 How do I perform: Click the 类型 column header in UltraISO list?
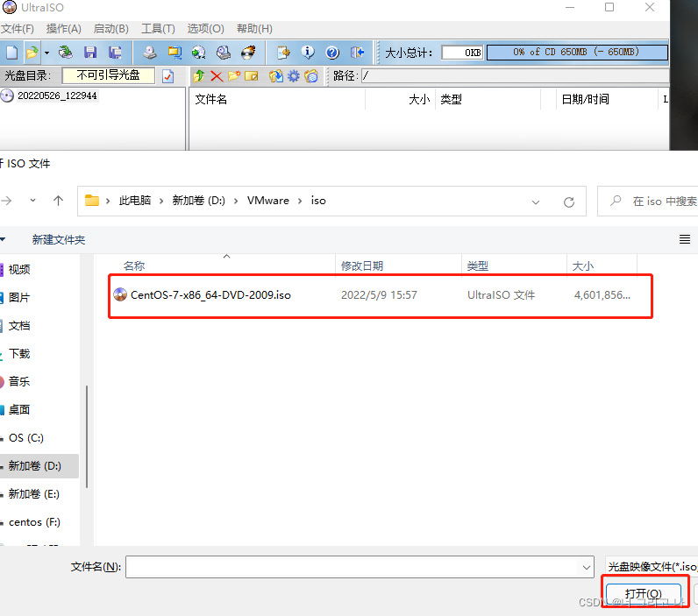[451, 99]
